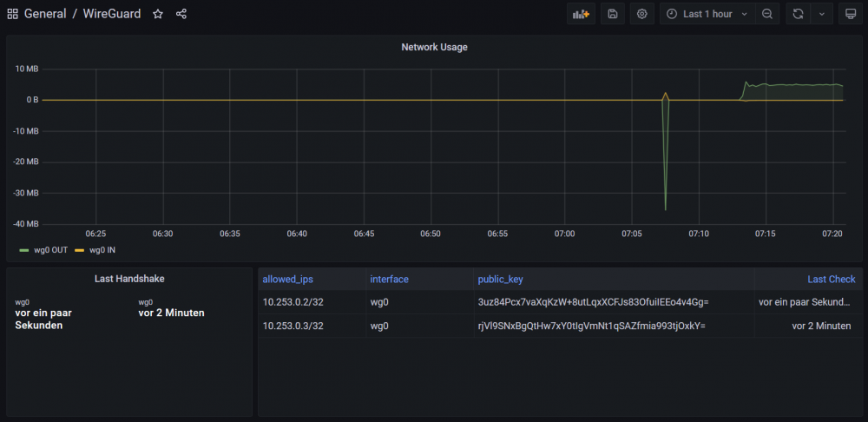Click the yellow wg0 IN color swatch
Viewport: 868px width, 422px height.
[79, 250]
